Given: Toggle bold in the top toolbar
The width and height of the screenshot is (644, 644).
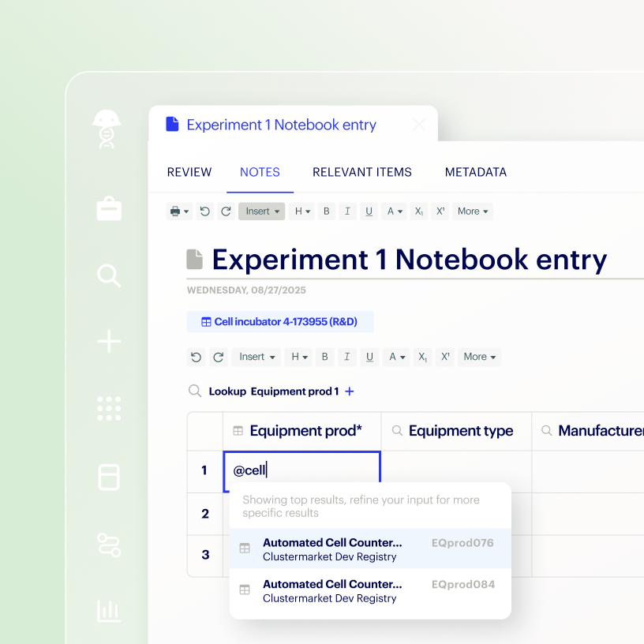Looking at the screenshot, I should click(x=327, y=212).
